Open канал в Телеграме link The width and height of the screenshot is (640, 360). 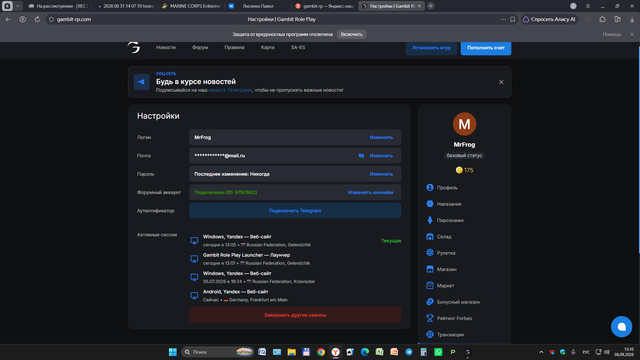point(230,90)
